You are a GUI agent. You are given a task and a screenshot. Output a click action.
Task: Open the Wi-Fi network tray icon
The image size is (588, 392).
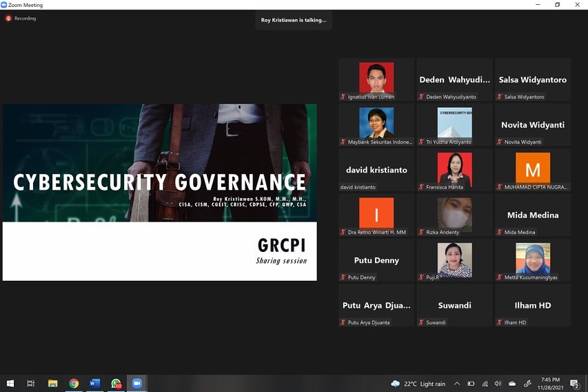(485, 384)
